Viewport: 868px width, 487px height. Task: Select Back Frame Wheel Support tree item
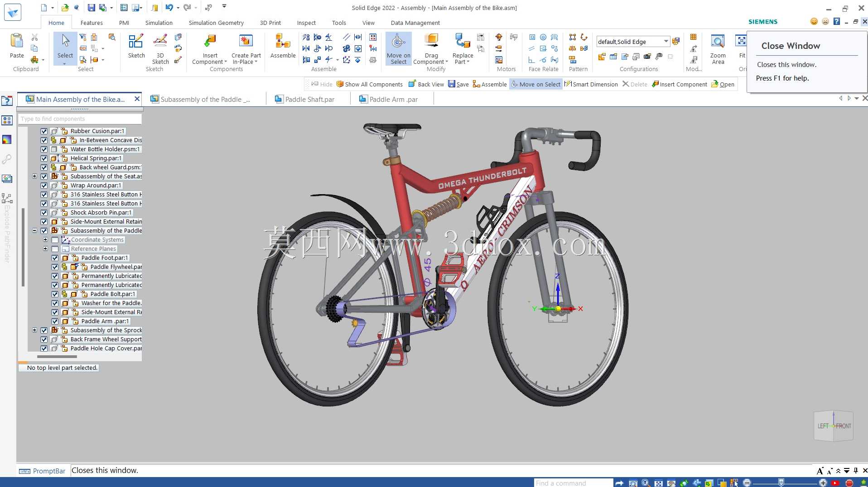coord(106,339)
